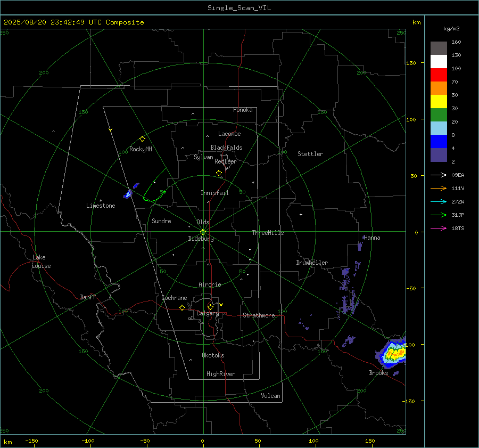Click the Brooks town label
Screen dimensions: 479x448
click(x=378, y=373)
